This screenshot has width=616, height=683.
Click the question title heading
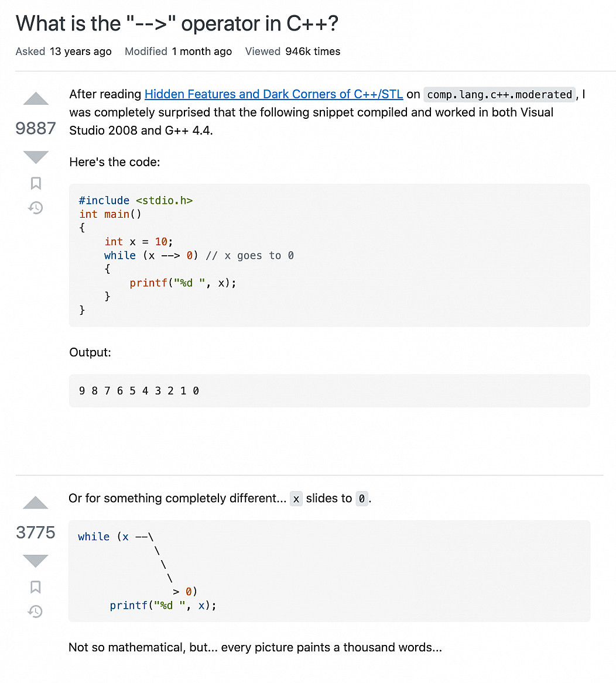tap(177, 24)
